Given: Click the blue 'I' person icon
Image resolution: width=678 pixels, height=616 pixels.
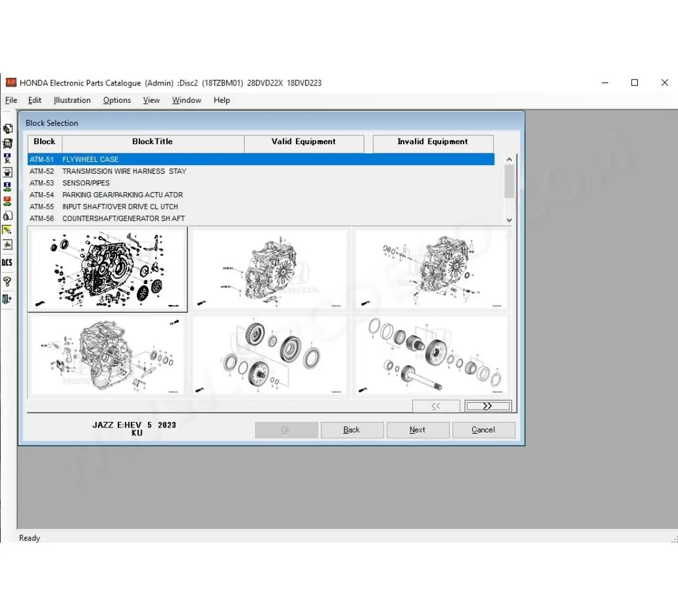Looking at the screenshot, I should click(7, 158).
